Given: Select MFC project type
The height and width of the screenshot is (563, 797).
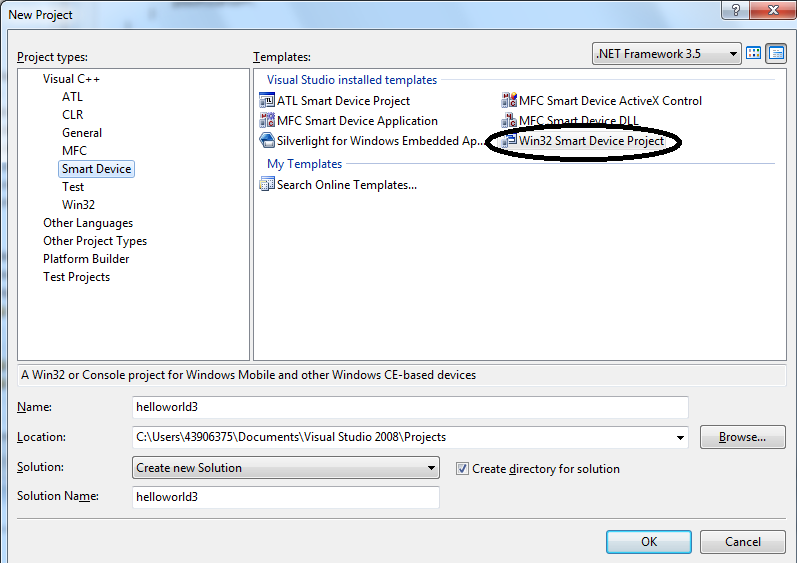Looking at the screenshot, I should pos(74,151).
